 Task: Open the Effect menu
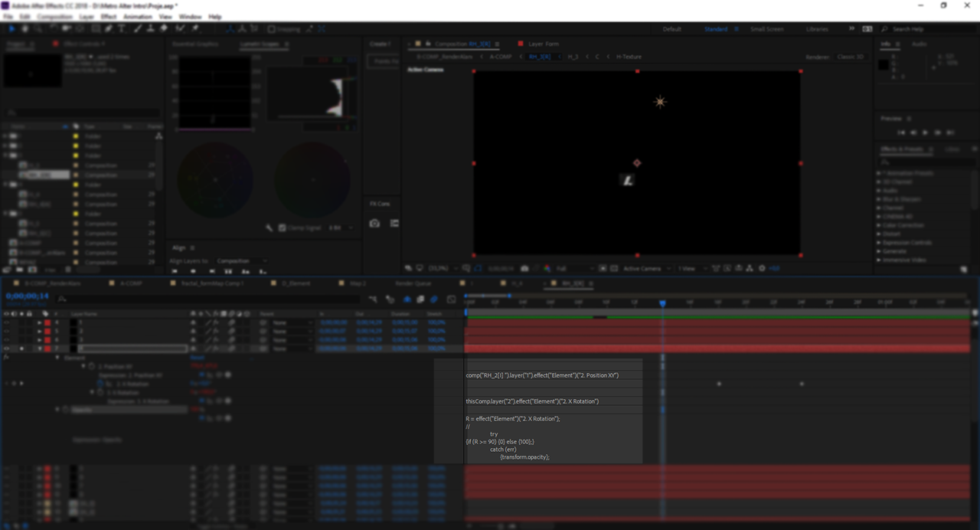coord(109,16)
